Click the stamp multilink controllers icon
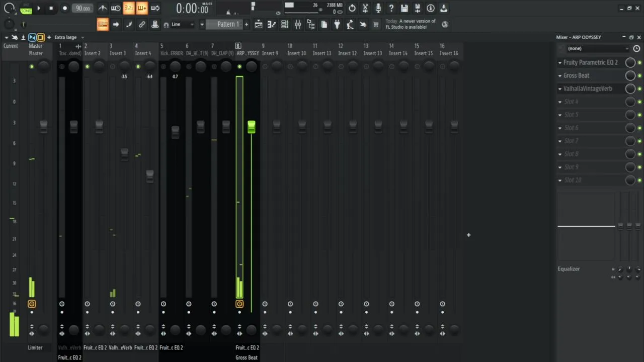This screenshot has width=644, height=362. click(x=155, y=24)
